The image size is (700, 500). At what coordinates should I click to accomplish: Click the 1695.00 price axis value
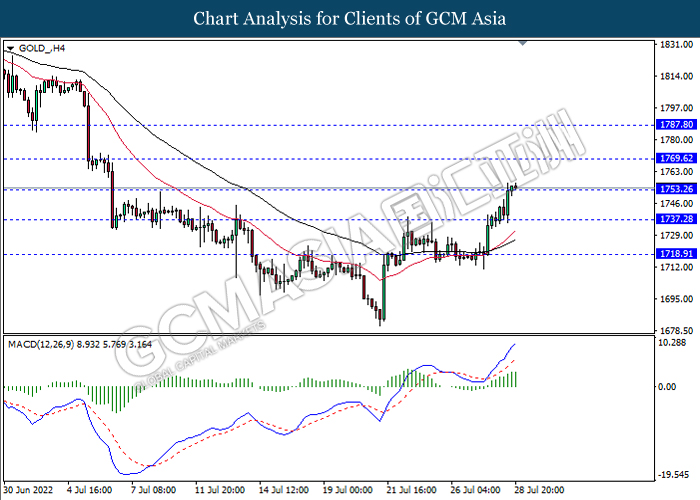coord(676,299)
